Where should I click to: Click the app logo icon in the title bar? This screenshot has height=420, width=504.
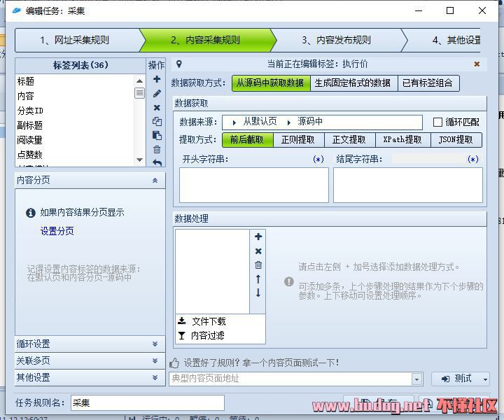coord(16,11)
